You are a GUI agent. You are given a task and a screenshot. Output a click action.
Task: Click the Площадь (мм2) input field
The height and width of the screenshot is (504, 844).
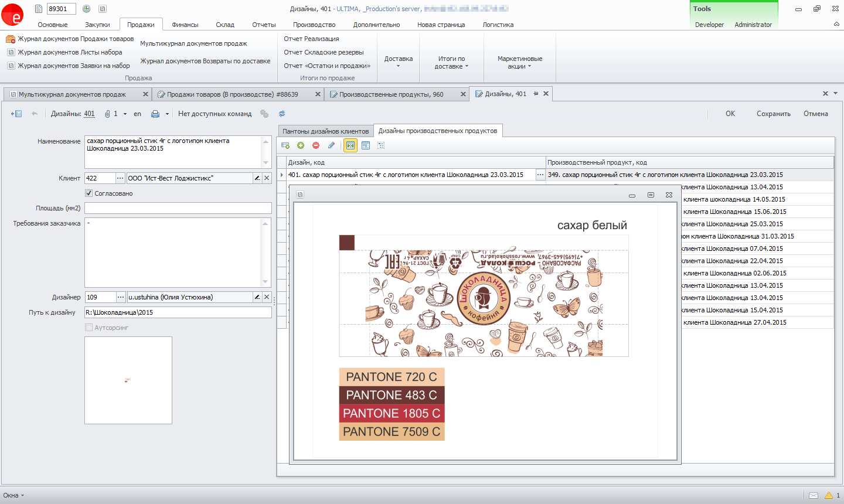point(178,208)
